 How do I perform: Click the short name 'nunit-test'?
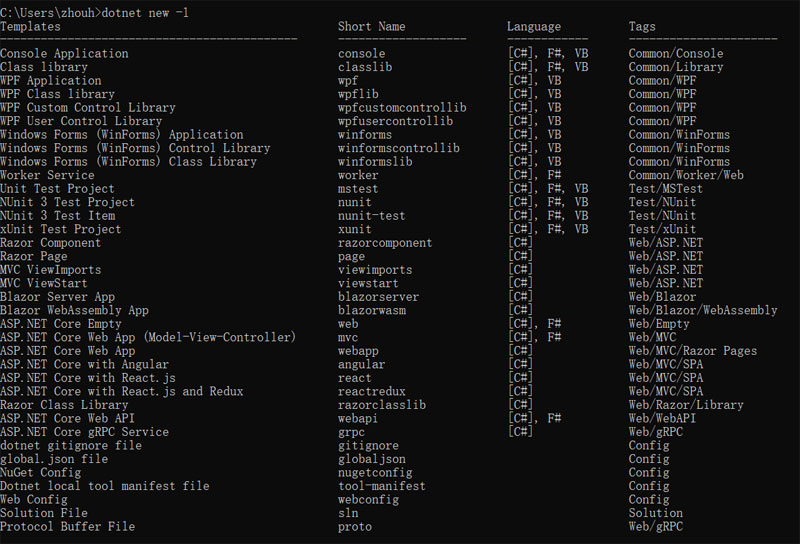(x=371, y=216)
